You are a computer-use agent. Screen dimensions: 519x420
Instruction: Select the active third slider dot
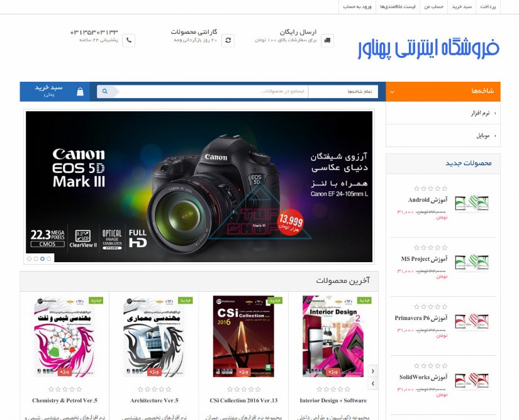pyautogui.click(x=42, y=258)
